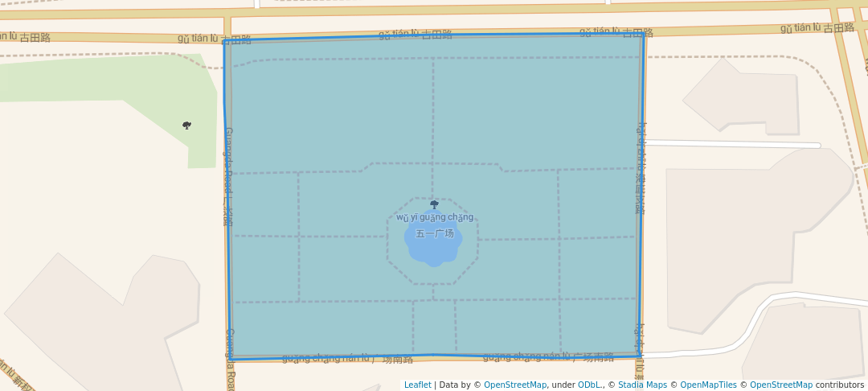The width and height of the screenshot is (868, 391).
Task: Click the large building in the bottom-left corner
Action: point(104,322)
